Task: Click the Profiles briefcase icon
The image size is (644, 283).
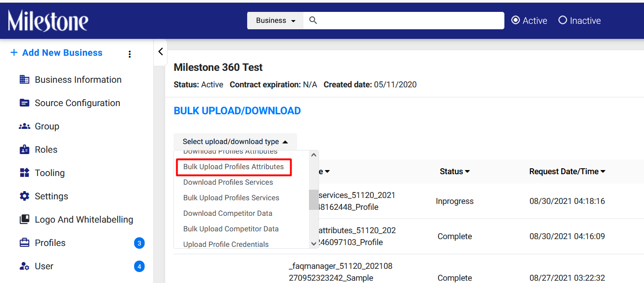Action: pos(24,243)
